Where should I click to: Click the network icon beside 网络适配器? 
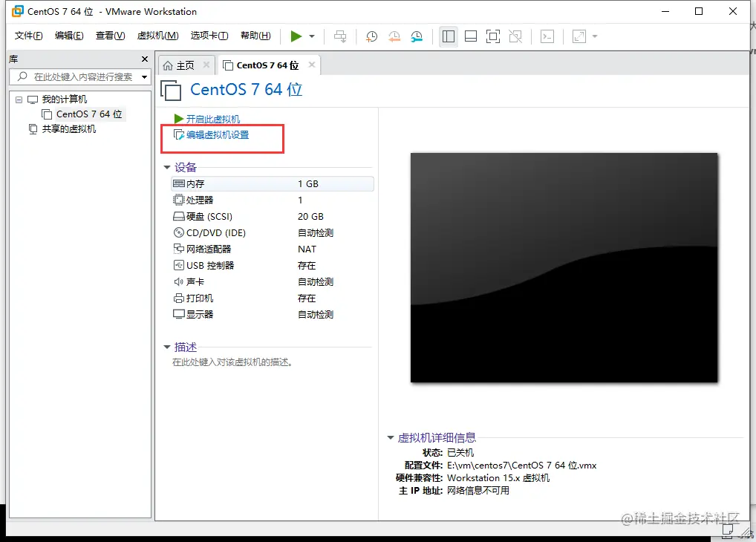(178, 249)
